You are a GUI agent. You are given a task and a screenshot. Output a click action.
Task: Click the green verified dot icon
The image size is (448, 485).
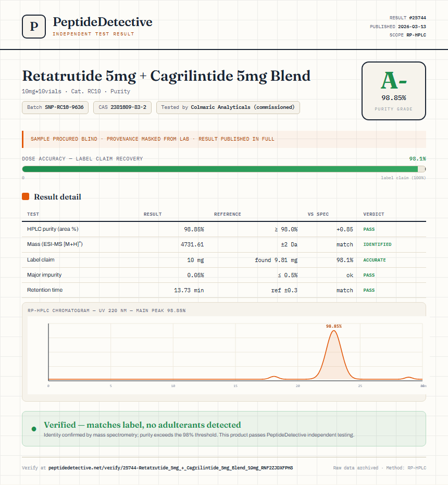point(34,429)
